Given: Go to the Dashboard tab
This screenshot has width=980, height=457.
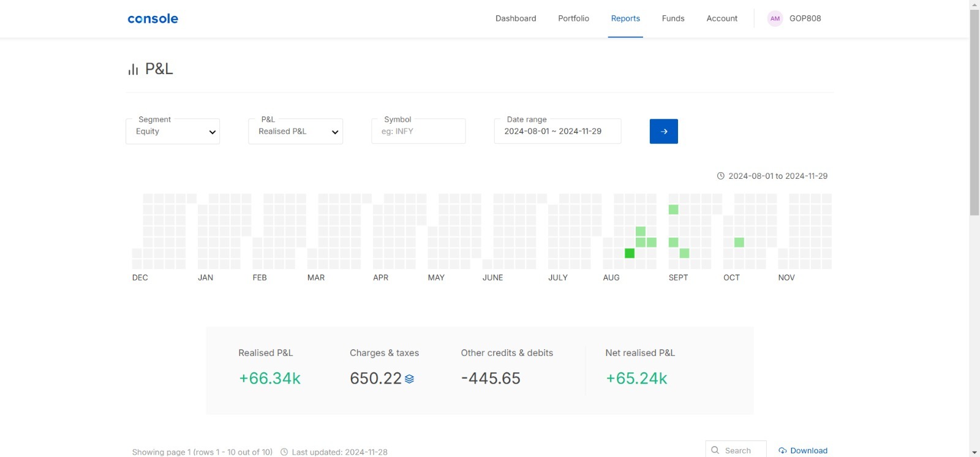Looking at the screenshot, I should click(x=516, y=18).
